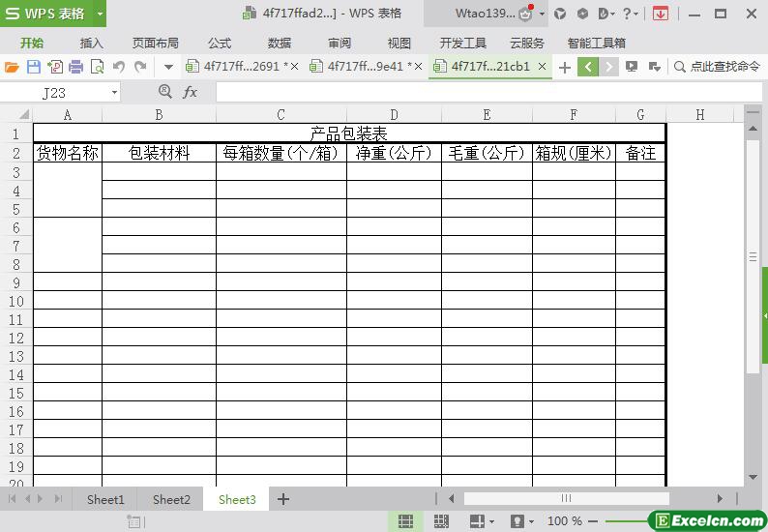The image size is (768, 532).
Task: Close the 4f717ff...9e41 document tab
Action: point(418,67)
